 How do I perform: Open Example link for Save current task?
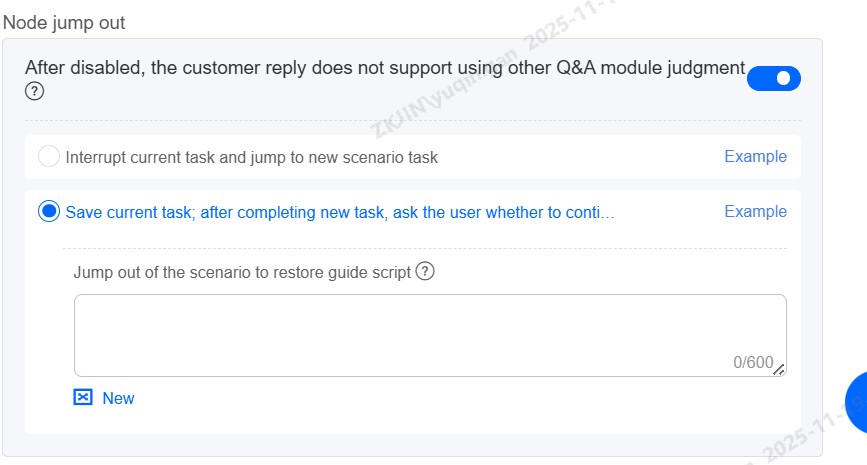(x=755, y=212)
